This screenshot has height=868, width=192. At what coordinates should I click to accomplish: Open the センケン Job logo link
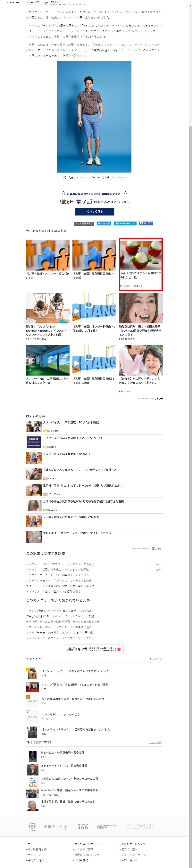(83, 827)
